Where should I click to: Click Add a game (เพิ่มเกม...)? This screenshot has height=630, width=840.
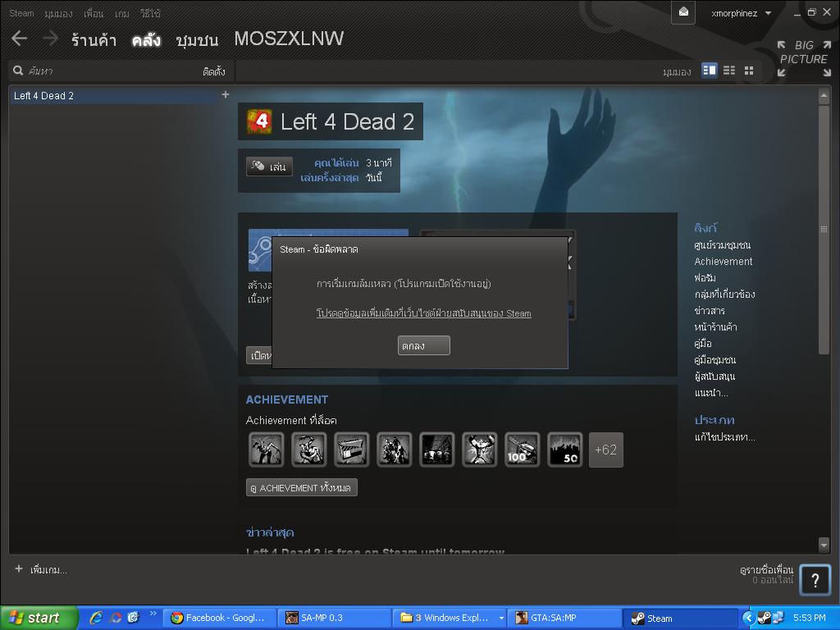(x=41, y=569)
